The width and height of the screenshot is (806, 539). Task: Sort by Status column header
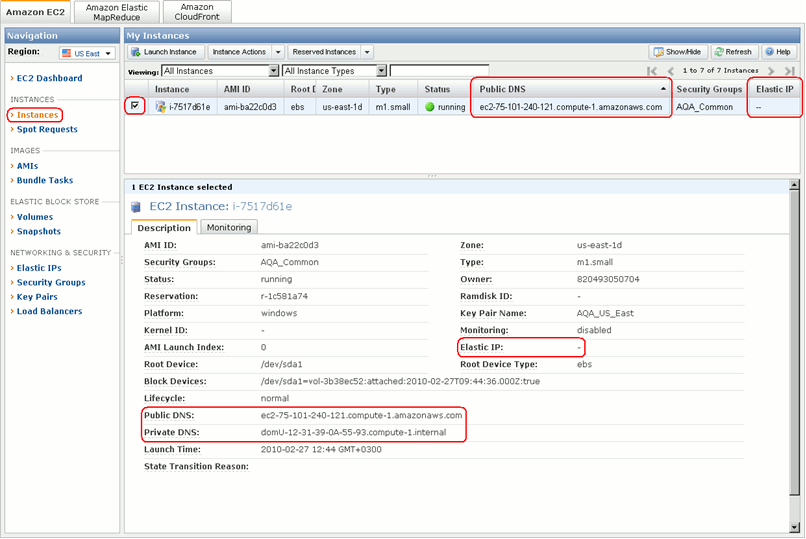pyautogui.click(x=445, y=89)
